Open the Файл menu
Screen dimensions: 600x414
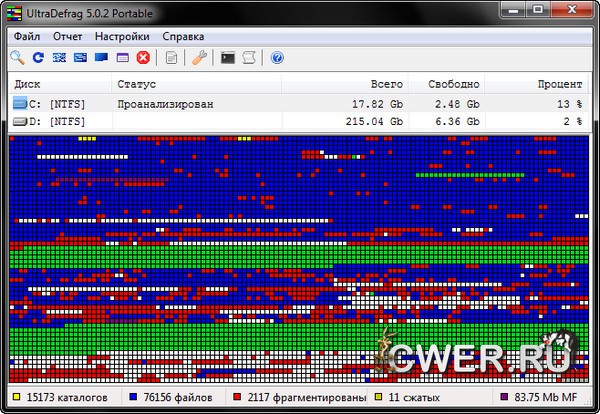pos(28,36)
